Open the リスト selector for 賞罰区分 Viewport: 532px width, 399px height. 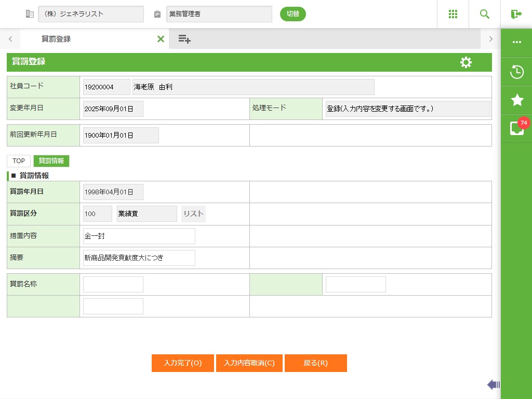click(193, 214)
